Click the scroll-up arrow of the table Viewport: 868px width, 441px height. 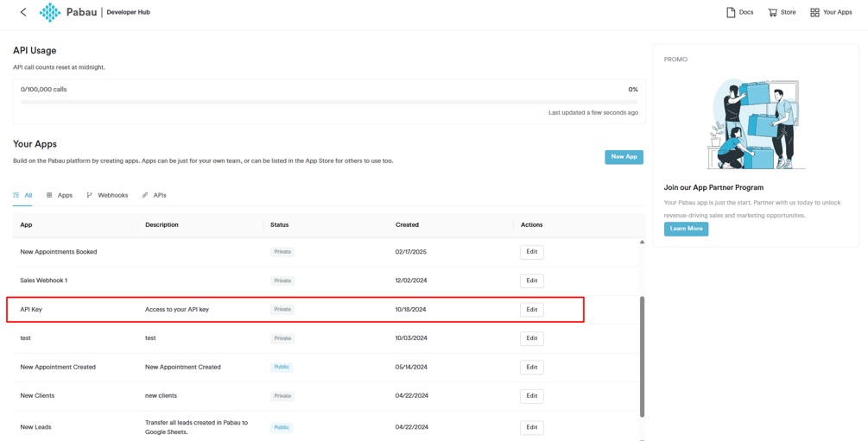click(642, 243)
